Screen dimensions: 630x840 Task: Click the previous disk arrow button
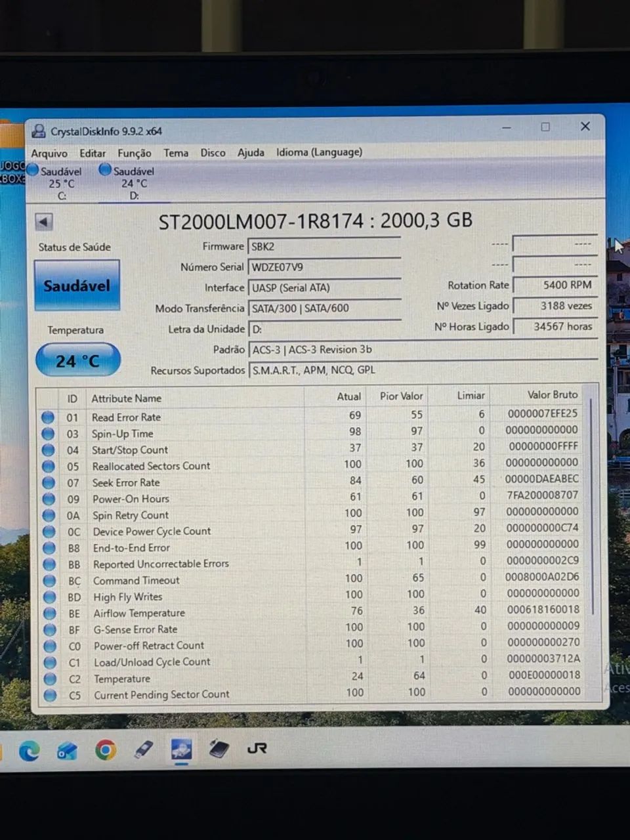44,222
